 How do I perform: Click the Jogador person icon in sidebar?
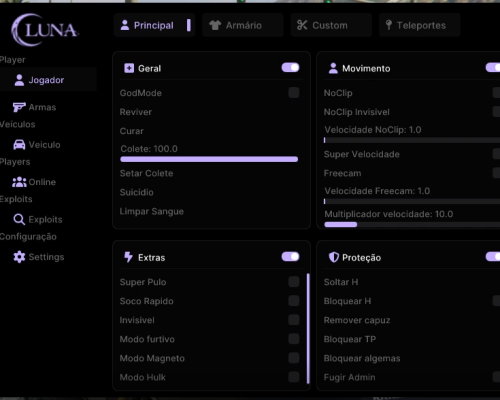pyautogui.click(x=19, y=80)
